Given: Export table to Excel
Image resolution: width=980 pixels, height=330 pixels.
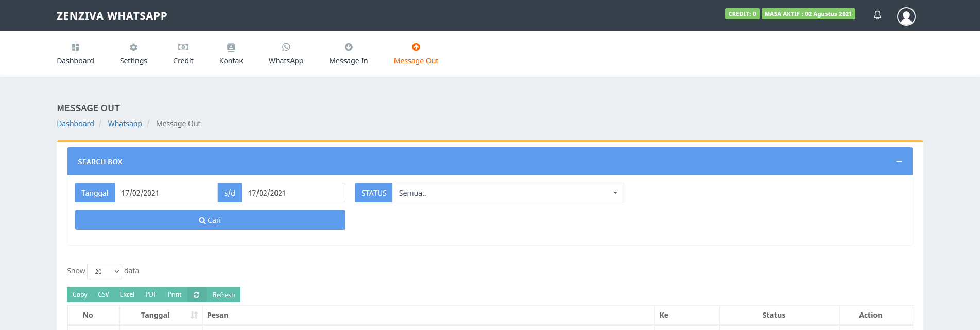Looking at the screenshot, I should [127, 294].
